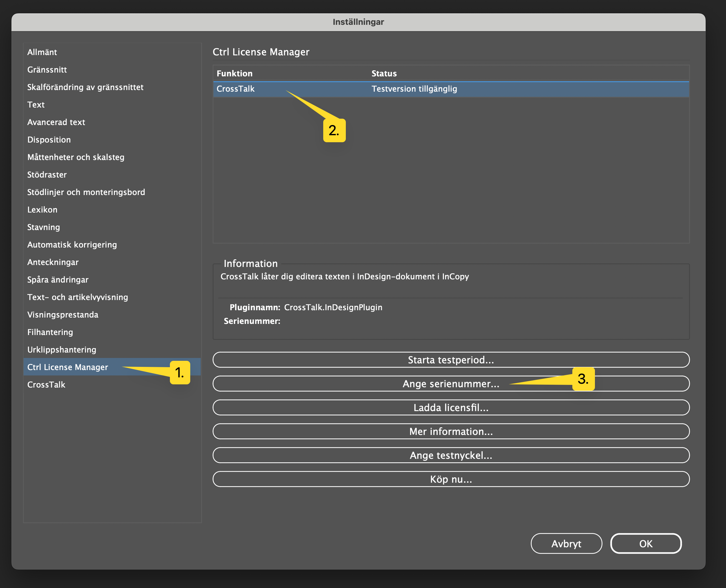
Task: Click Ladda licensfil button
Action: [x=451, y=408]
